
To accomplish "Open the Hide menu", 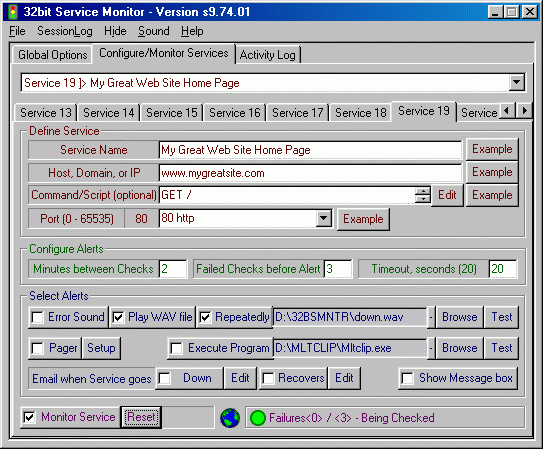I will click(115, 31).
